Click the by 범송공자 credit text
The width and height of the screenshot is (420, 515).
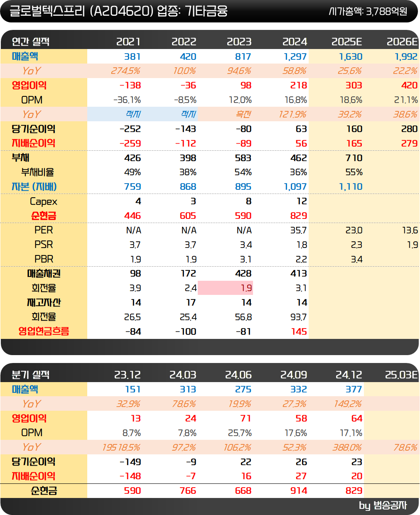(383, 505)
